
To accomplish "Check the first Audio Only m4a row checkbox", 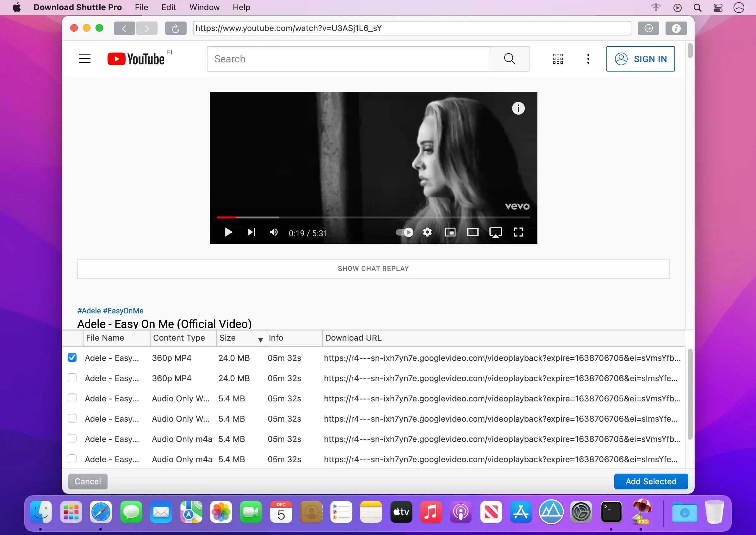I will [72, 439].
